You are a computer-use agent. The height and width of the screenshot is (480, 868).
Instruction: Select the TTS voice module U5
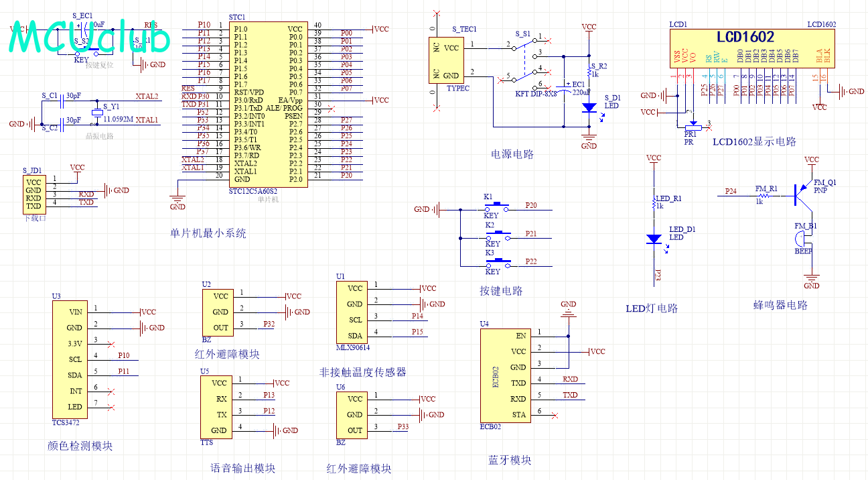(216, 407)
